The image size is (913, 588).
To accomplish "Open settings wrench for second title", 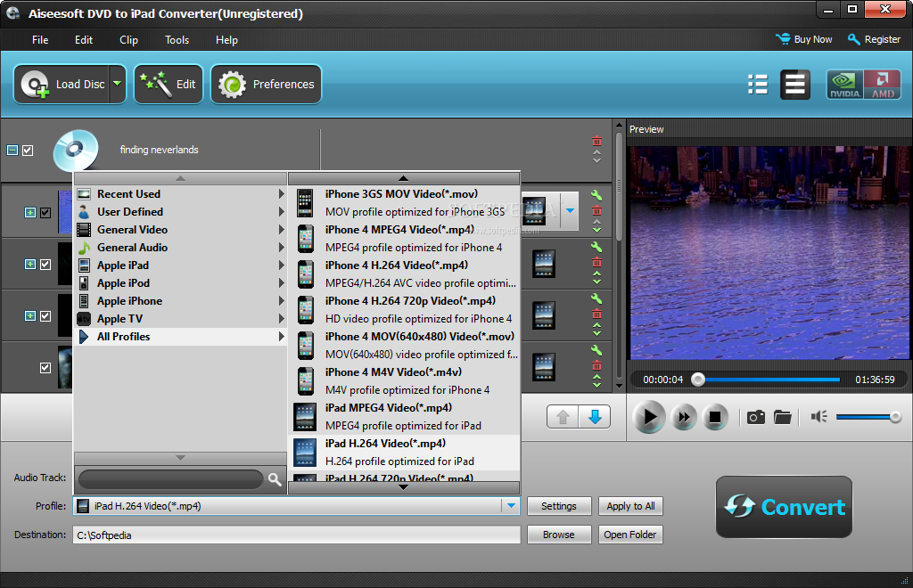I will [x=596, y=247].
